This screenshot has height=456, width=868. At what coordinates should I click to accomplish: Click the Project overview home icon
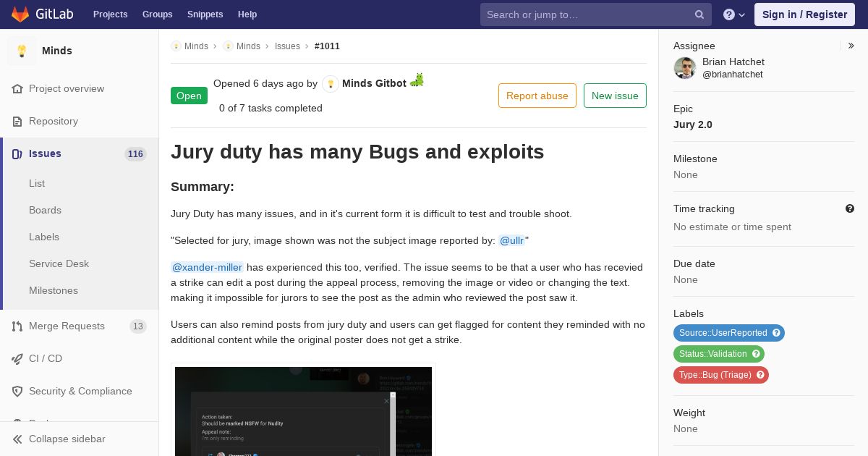coord(17,89)
